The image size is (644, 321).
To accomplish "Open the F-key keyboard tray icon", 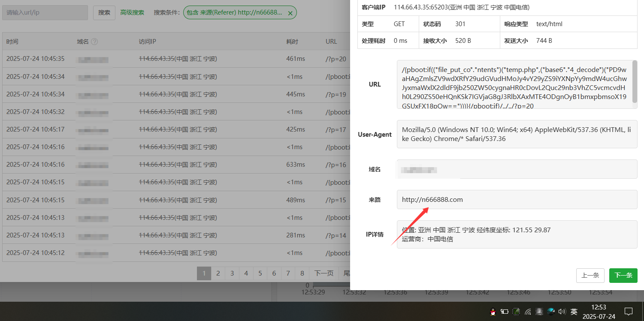I will [x=539, y=312].
